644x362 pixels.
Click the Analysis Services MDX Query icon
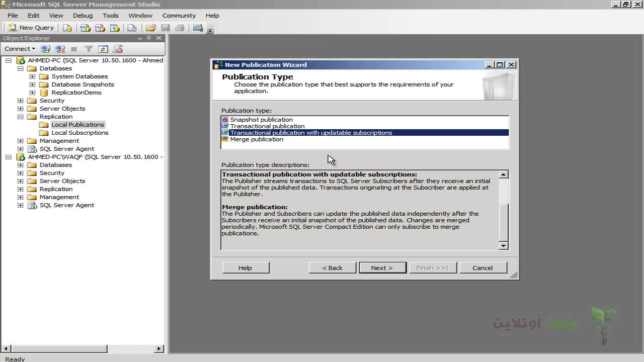pyautogui.click(x=86, y=28)
